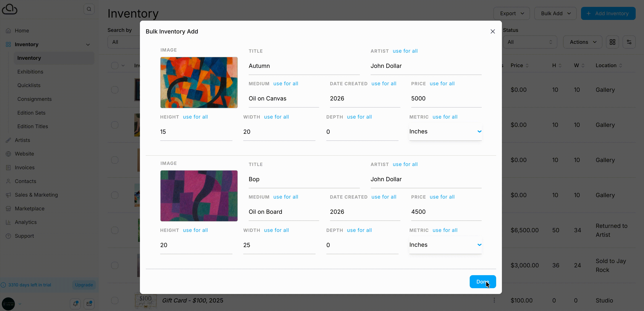Close the Bulk Inventory Add dialog

[x=493, y=31]
